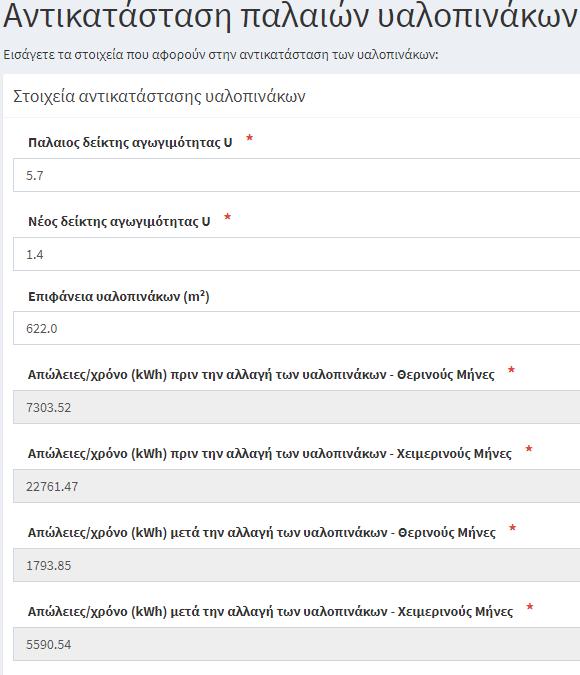Click the new U-value field showing 1.4
580x675 pixels.
(297, 254)
